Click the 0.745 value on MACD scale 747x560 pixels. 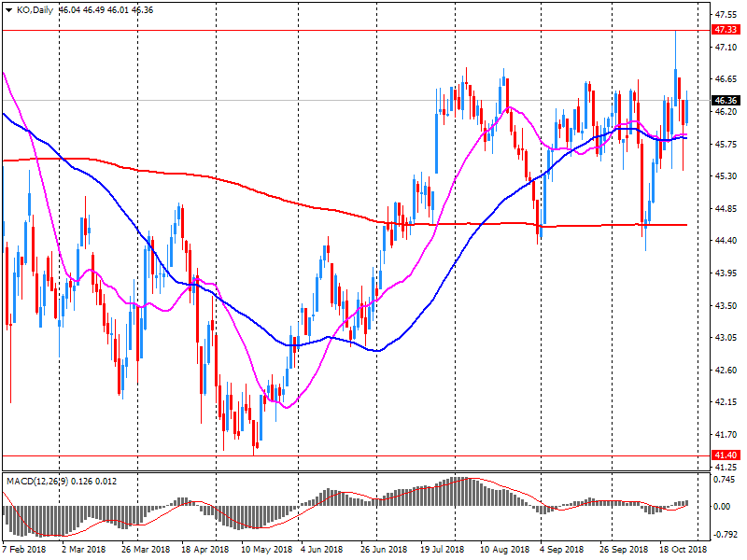pos(725,480)
